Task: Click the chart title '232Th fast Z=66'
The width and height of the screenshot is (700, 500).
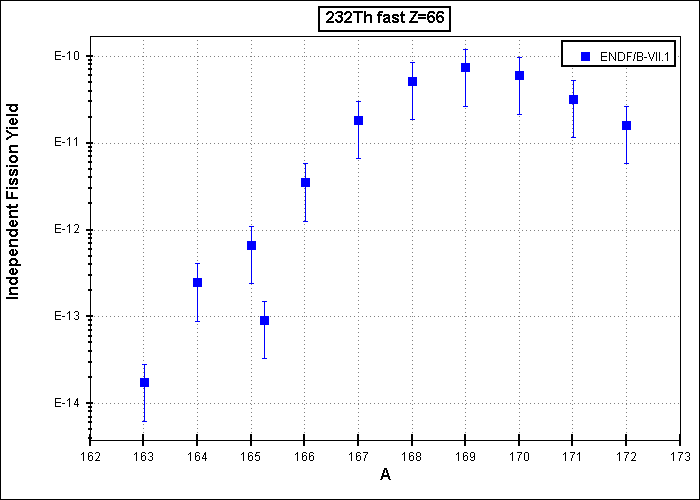Action: point(384,18)
